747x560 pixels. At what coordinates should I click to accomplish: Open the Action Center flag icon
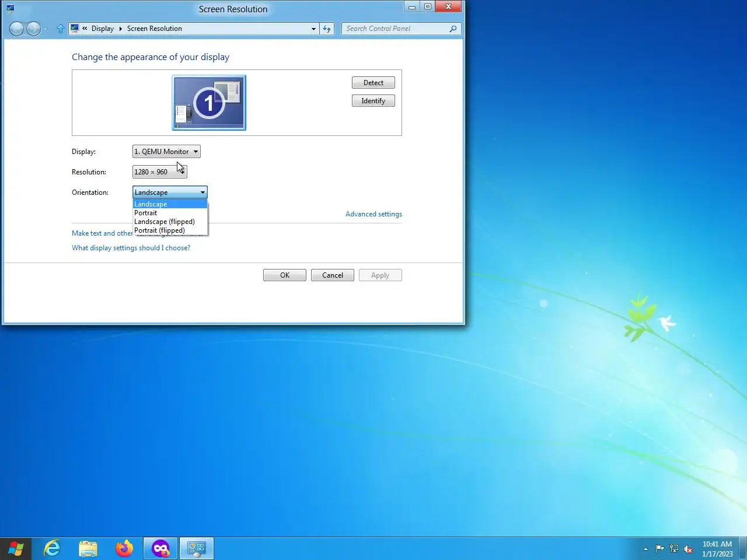click(659, 548)
